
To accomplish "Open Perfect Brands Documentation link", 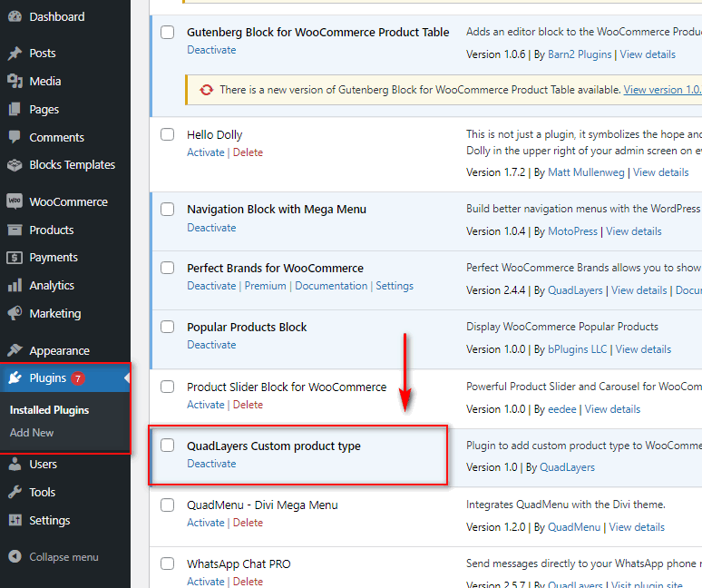I will click(331, 286).
